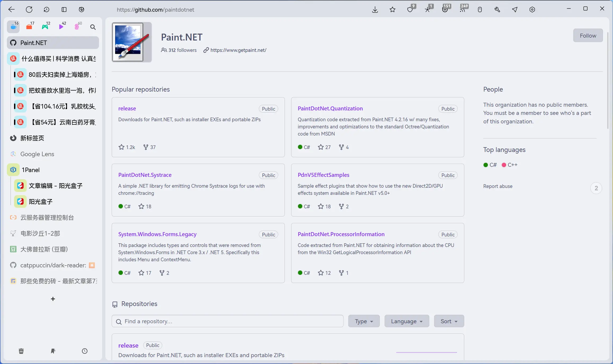
Task: Expand the Sort dropdown
Action: point(449,321)
